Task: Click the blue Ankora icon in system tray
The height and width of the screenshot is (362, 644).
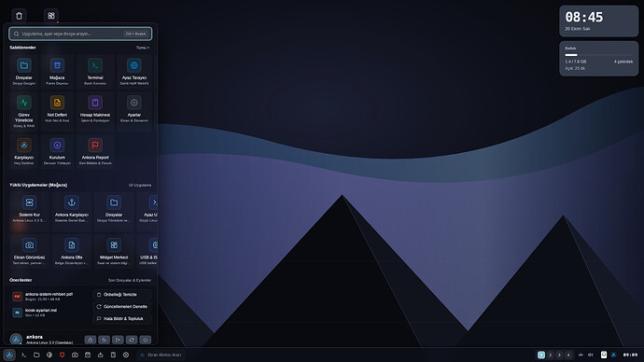Action: (613, 355)
